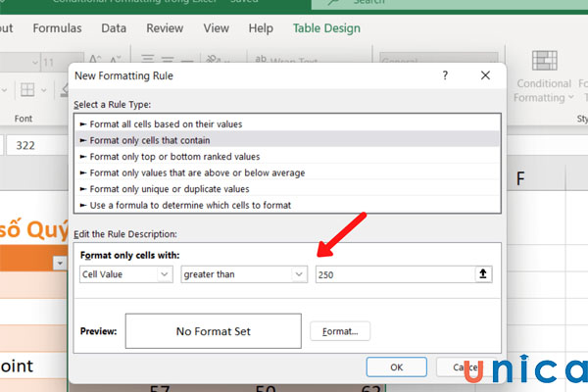Open the Formulas ribbon tab
The image size is (588, 392).
coord(57,28)
